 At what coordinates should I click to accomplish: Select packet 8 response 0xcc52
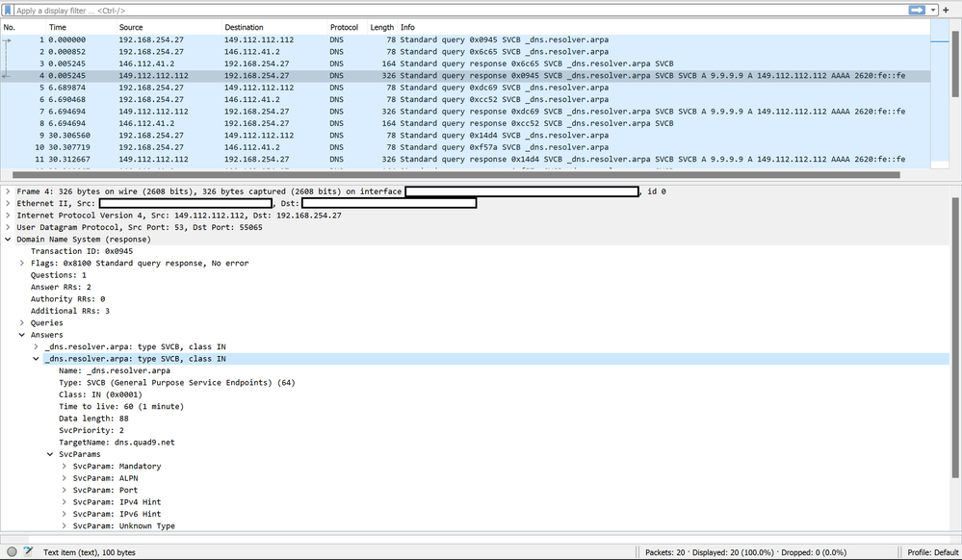(x=466, y=123)
